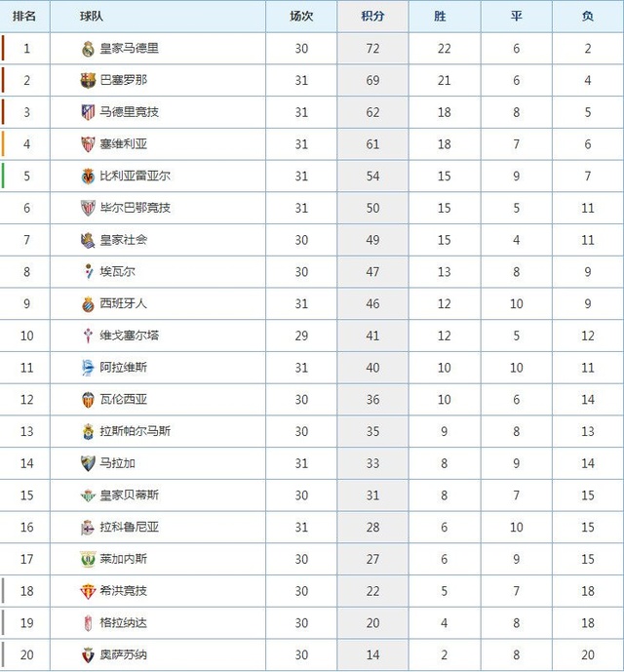Click the Osasuna crest icon
The width and height of the screenshot is (624, 672).
[x=88, y=654]
